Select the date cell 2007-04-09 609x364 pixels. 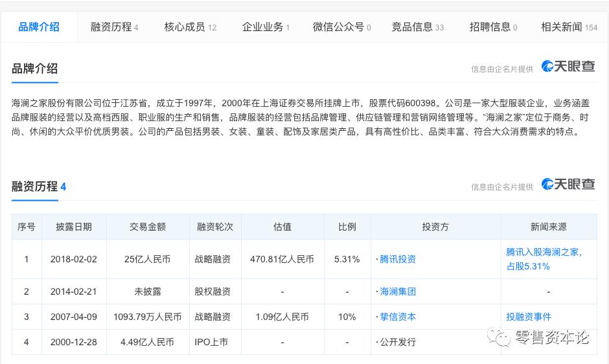click(74, 317)
